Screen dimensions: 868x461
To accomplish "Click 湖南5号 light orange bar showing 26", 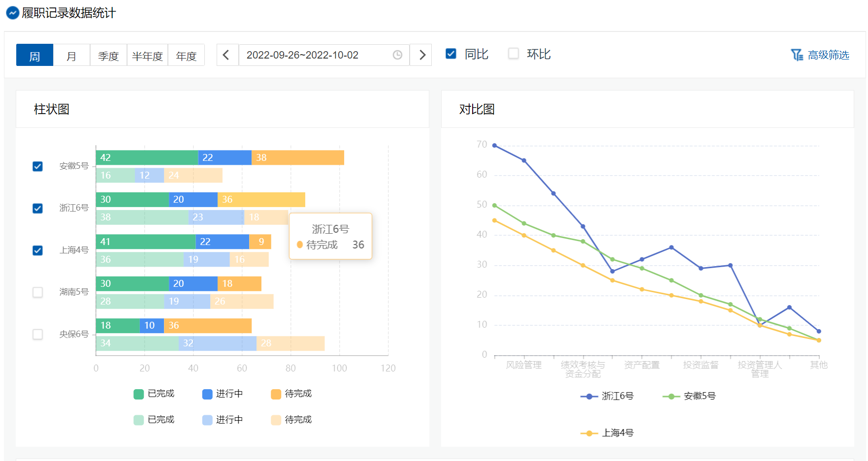I will [242, 302].
